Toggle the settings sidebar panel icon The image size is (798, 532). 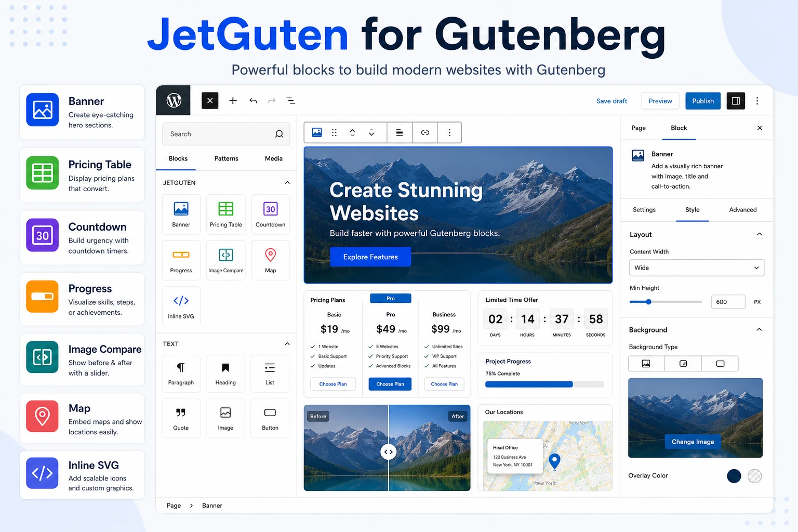(x=736, y=101)
